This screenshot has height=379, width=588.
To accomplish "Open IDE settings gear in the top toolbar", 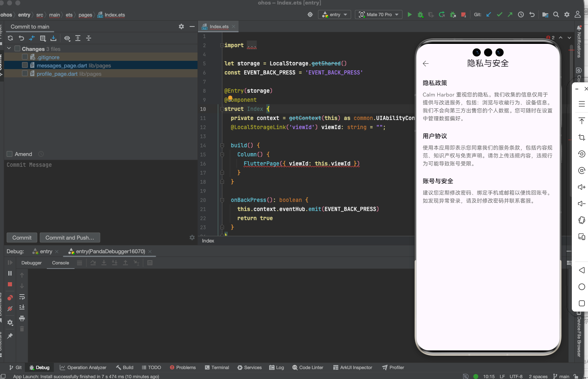I will (x=567, y=14).
